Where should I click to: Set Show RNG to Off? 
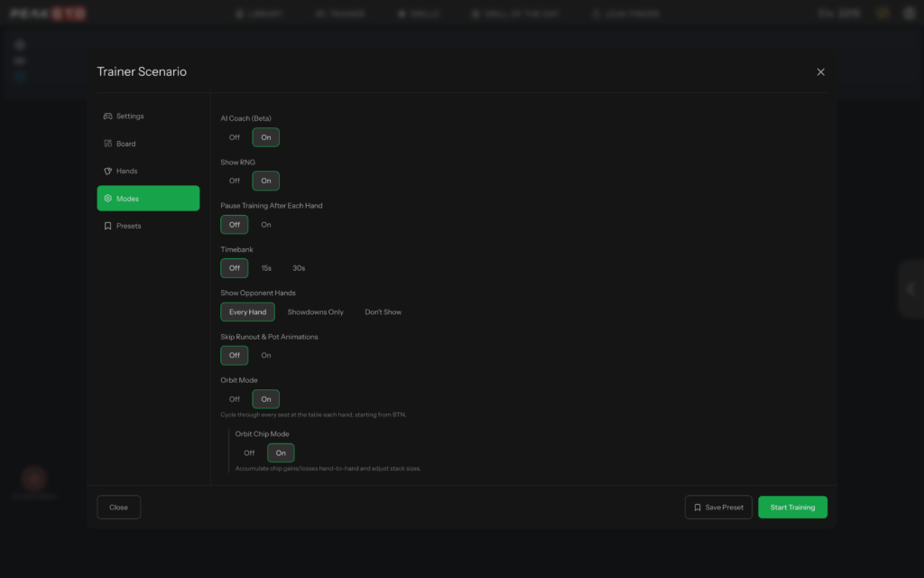tap(235, 181)
